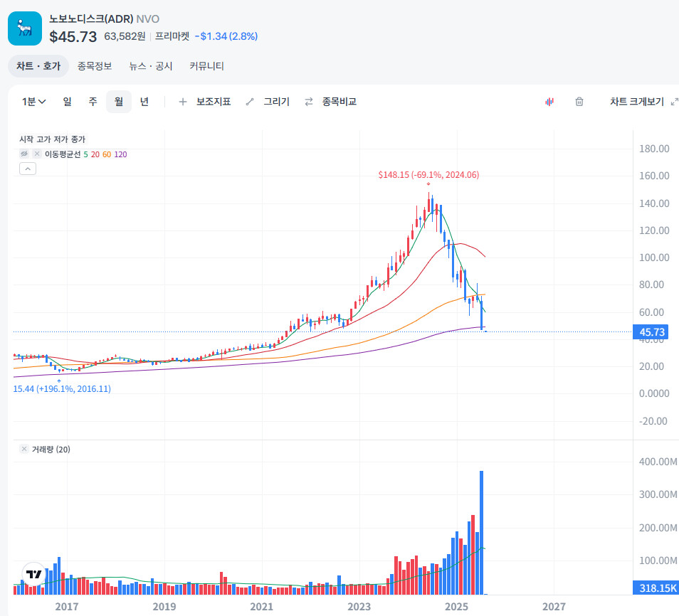Click the 차트 크게보기 button
This screenshot has width=679, height=616.
click(636, 102)
